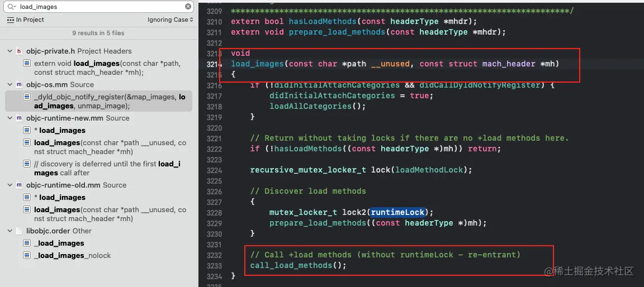644x287 pixels.
Task: Click result icon beside _load_images_nolock
Action: click(x=27, y=255)
